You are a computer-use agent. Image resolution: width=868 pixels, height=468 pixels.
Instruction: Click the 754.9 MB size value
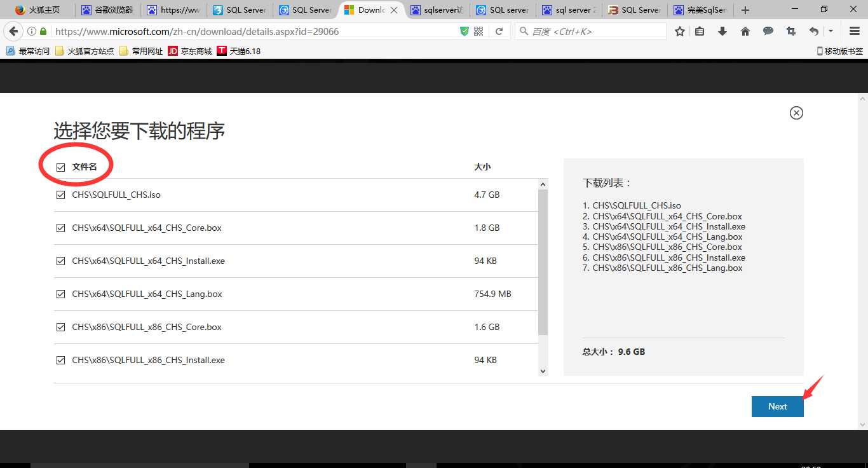492,294
